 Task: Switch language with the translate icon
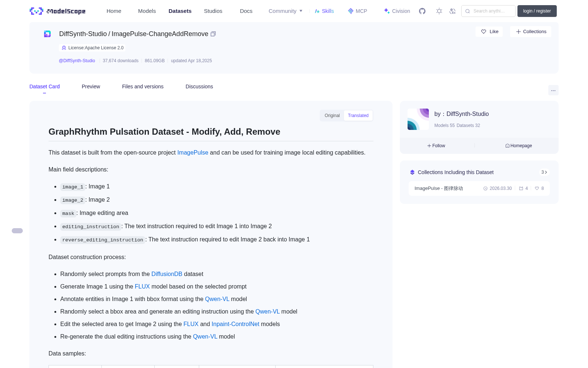tap(453, 11)
